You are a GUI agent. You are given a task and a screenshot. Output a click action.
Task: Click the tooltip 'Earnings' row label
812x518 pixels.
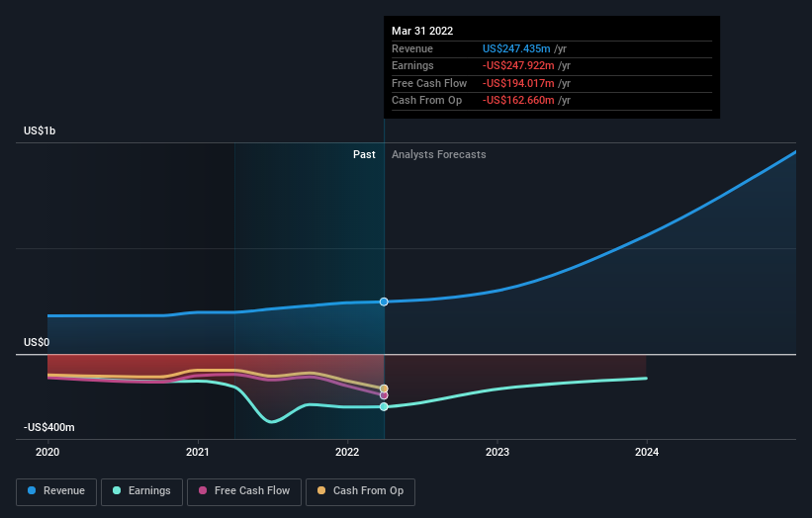(412, 65)
